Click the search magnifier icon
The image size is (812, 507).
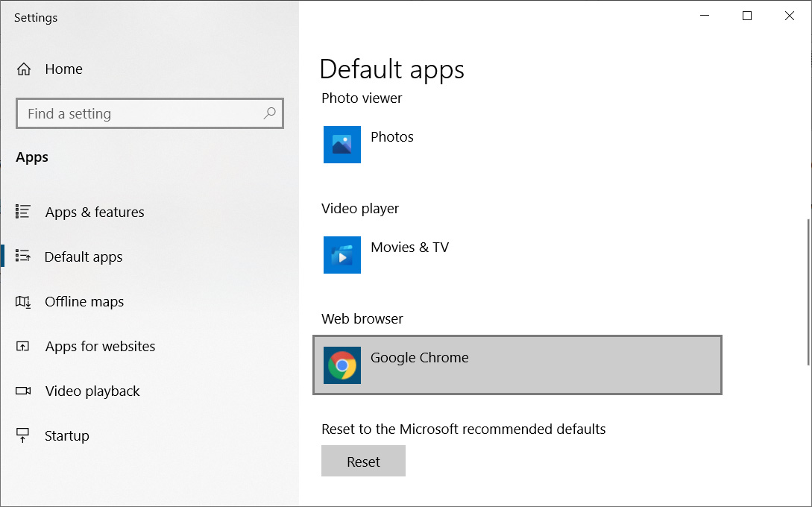point(269,113)
